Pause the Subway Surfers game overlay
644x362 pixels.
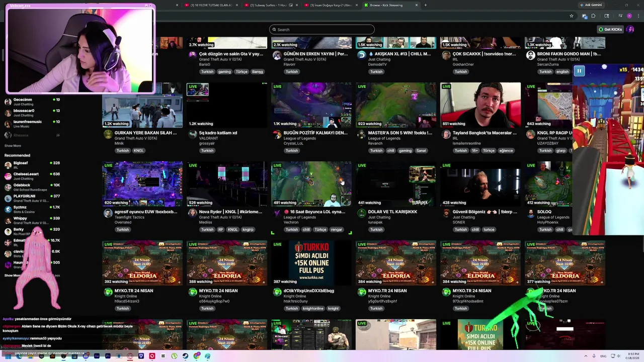(x=579, y=71)
